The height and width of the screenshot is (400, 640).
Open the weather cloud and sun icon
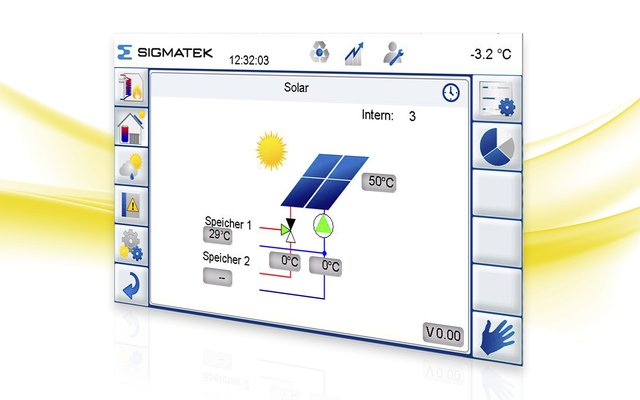131,166
